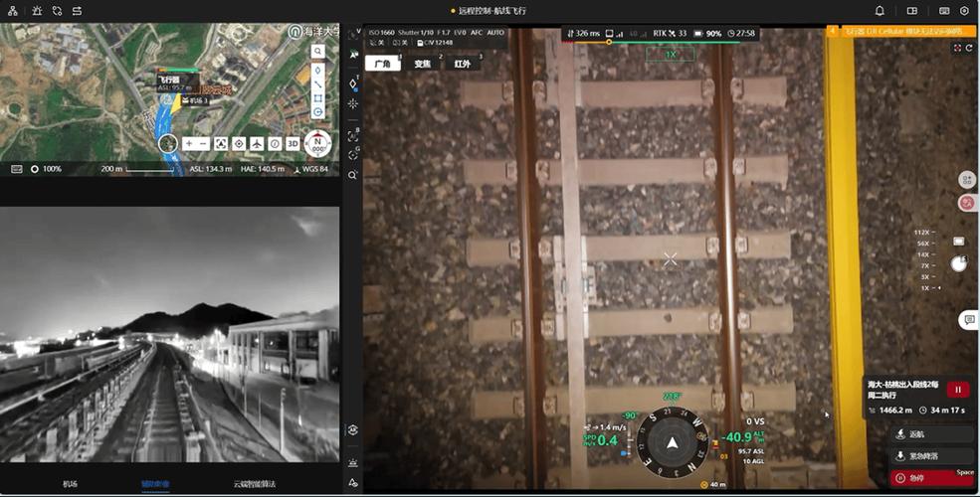Screen dimensions: 980x497
Task: Open the map search tool
Action: pyautogui.click(x=318, y=52)
